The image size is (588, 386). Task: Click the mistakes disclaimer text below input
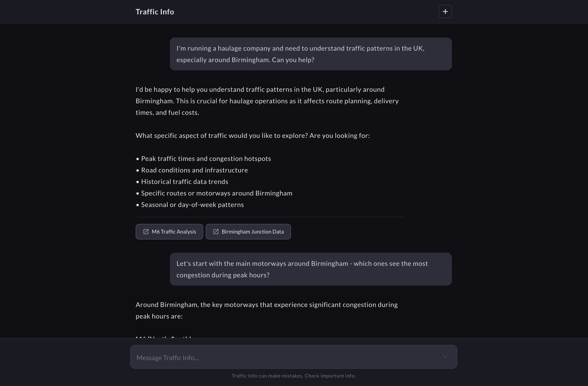[x=294, y=376]
